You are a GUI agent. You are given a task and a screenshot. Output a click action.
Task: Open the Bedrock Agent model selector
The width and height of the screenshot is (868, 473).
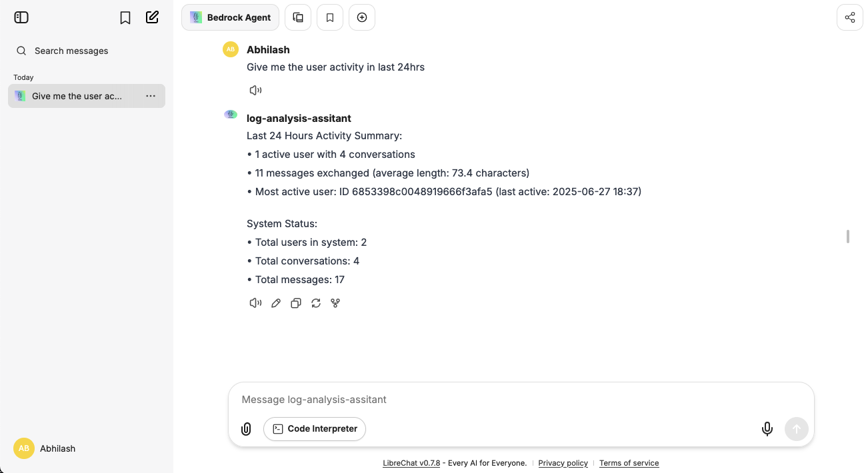point(229,17)
